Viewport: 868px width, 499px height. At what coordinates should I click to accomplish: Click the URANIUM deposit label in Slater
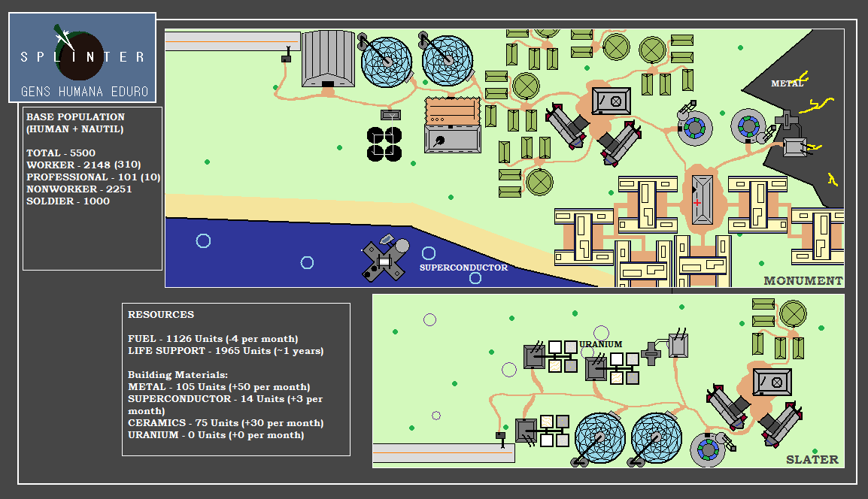601,344
